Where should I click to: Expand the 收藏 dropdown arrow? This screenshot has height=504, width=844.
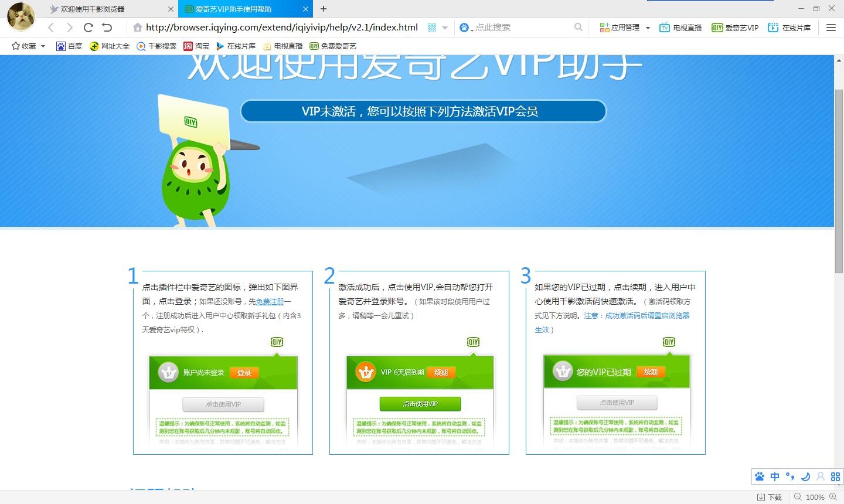pyautogui.click(x=43, y=46)
